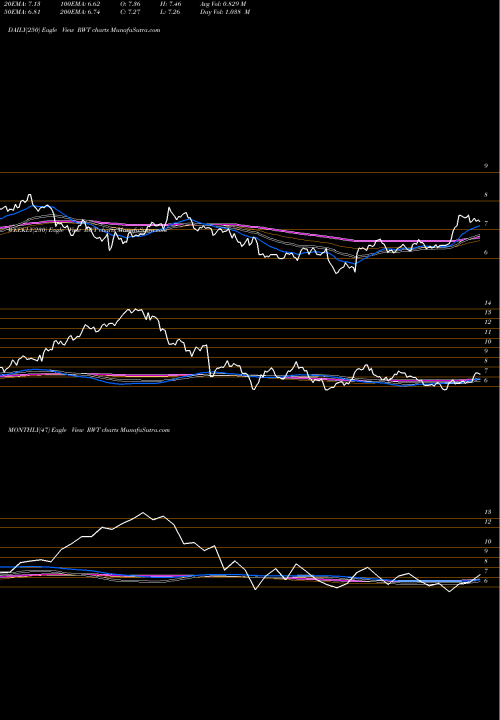This screenshot has width=500, height=720.
Task: Click the 11 axis label on the weekly chart
Action: coord(488,332)
